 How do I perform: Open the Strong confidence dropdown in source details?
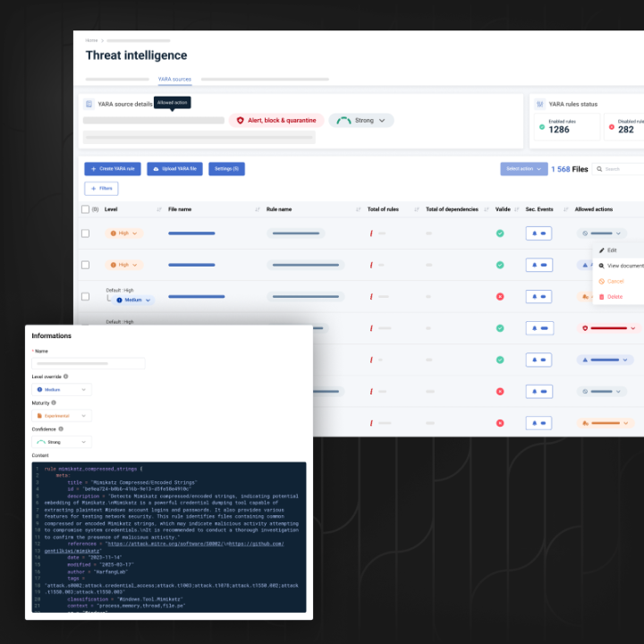tap(361, 121)
